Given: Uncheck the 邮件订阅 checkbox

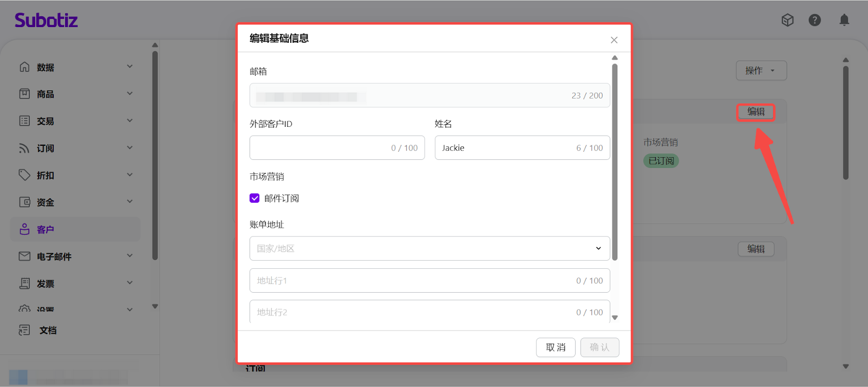Looking at the screenshot, I should [x=254, y=198].
